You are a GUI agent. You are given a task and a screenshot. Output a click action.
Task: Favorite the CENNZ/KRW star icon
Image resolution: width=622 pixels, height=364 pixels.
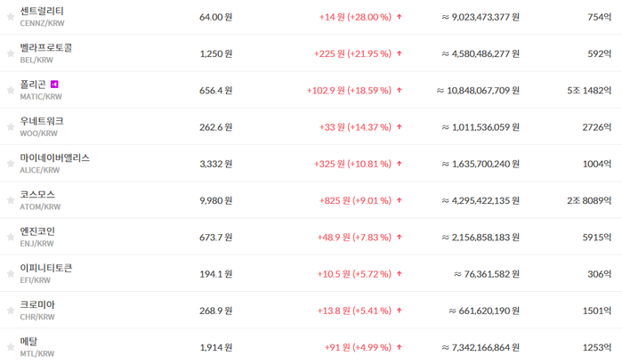11,17
